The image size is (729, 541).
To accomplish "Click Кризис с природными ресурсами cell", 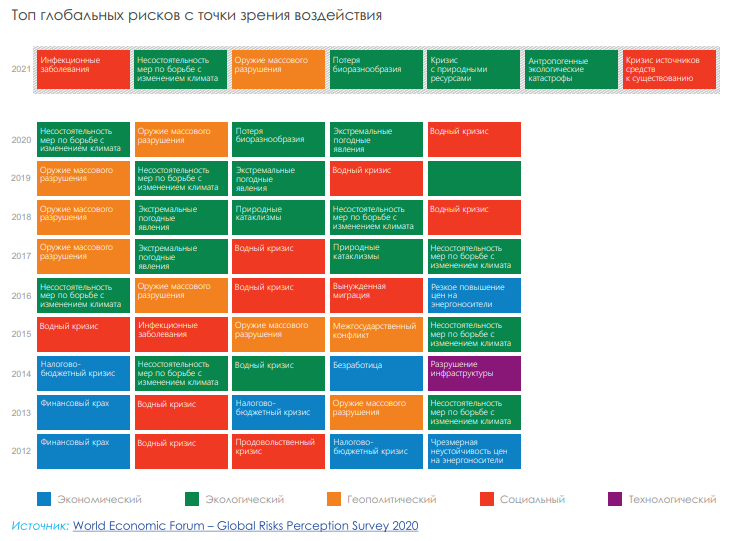I will [x=474, y=69].
